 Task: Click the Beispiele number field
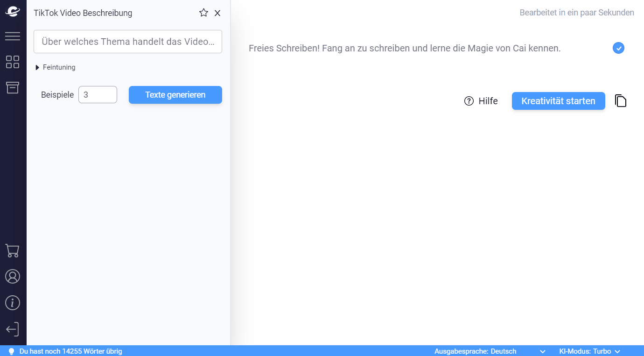click(98, 95)
